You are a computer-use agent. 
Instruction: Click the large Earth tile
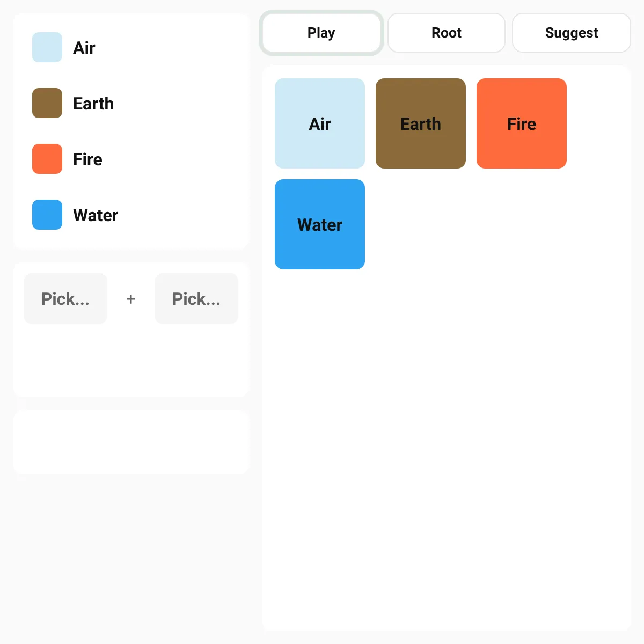click(421, 123)
